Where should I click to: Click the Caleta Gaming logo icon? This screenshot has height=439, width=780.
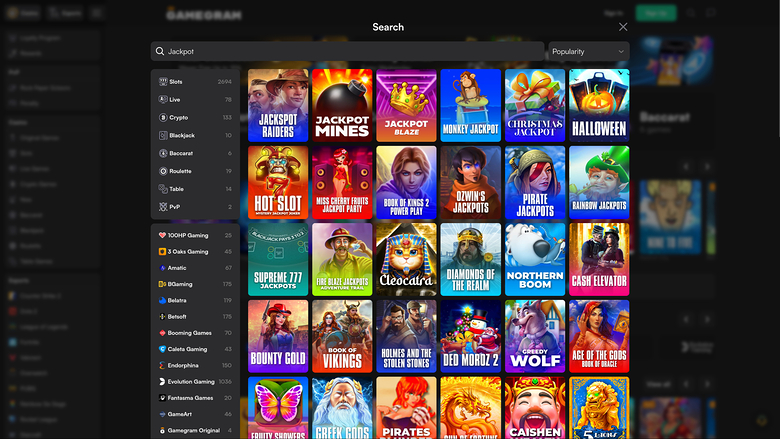tap(162, 349)
